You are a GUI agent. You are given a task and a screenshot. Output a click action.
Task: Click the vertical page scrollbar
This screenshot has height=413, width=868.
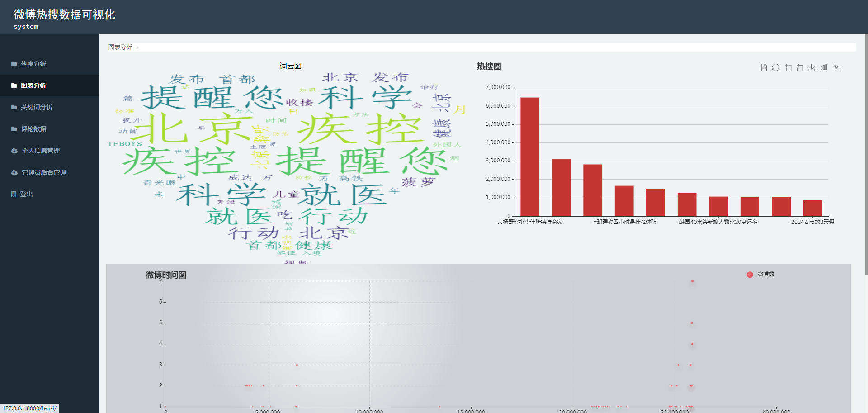(x=866, y=154)
